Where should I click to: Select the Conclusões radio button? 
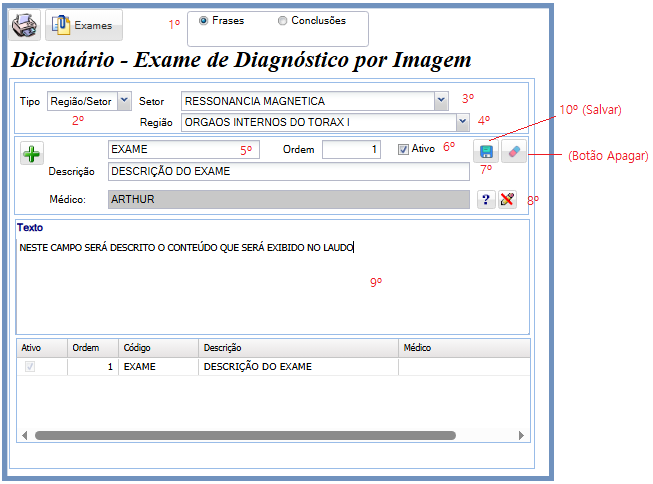282,21
